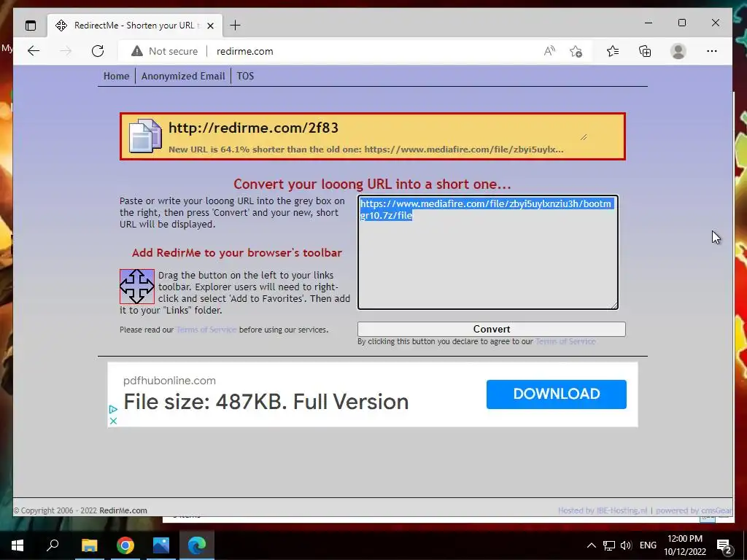Viewport: 747px width, 560px height.
Task: Click 'Add RedirMe to your browser's toolbar' heading
Action: pos(237,253)
